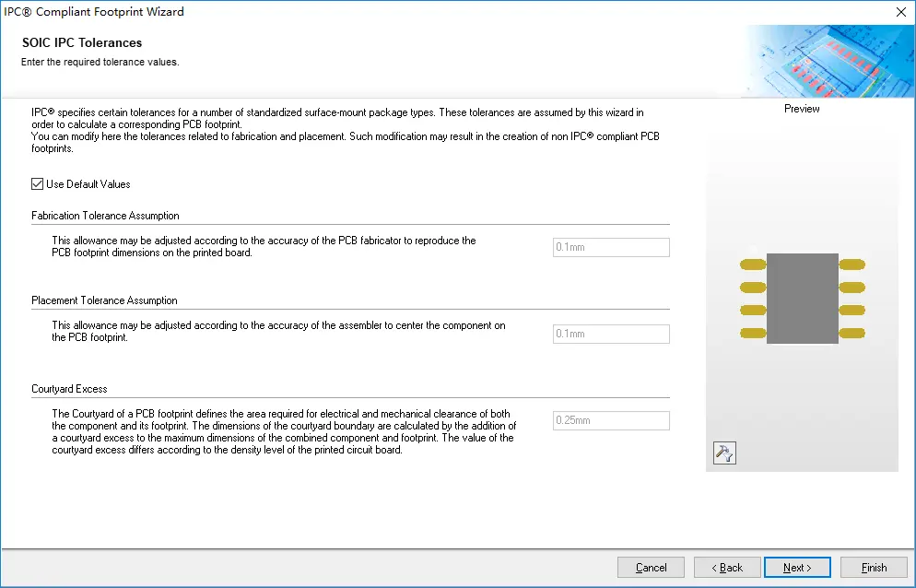Go back with the Back button
Image resolution: width=916 pixels, height=588 pixels.
[727, 568]
